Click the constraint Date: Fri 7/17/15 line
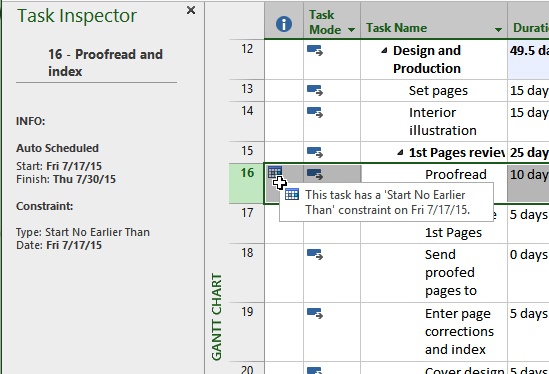The height and width of the screenshot is (374, 549). 59,245
